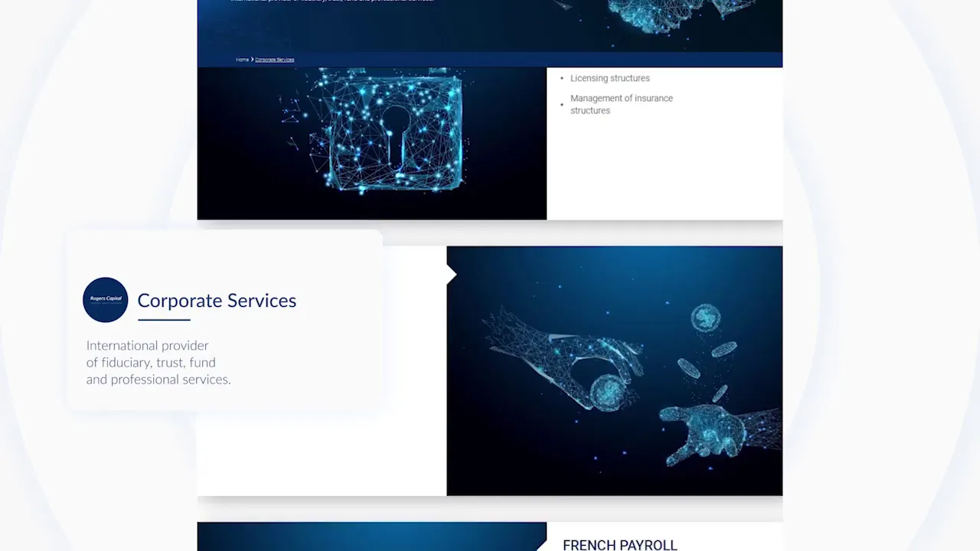980x551 pixels.
Task: Click the Rogers Capital round logo
Action: coord(106,300)
